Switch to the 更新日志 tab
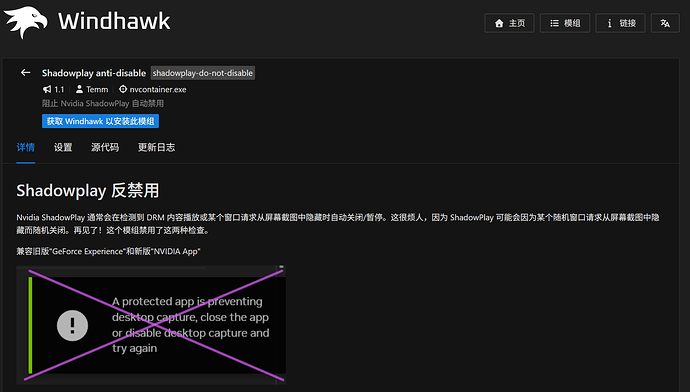The height and width of the screenshot is (392, 690). coord(156,147)
